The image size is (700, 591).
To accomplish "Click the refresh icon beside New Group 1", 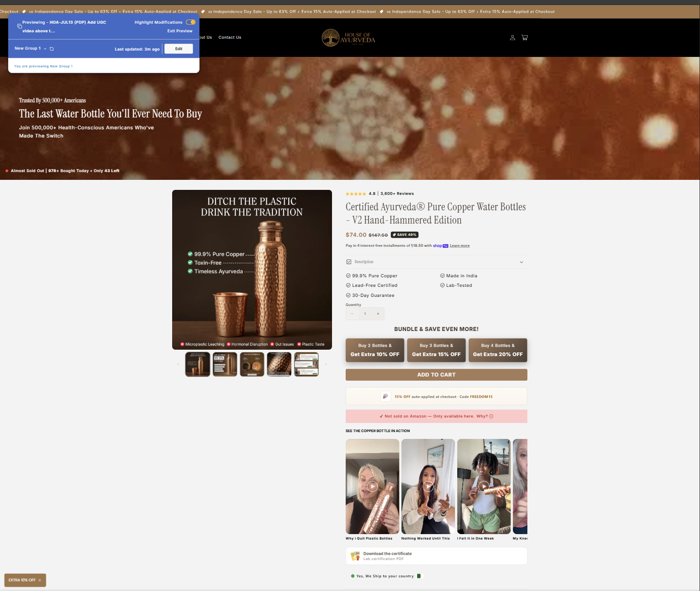I will pyautogui.click(x=51, y=49).
